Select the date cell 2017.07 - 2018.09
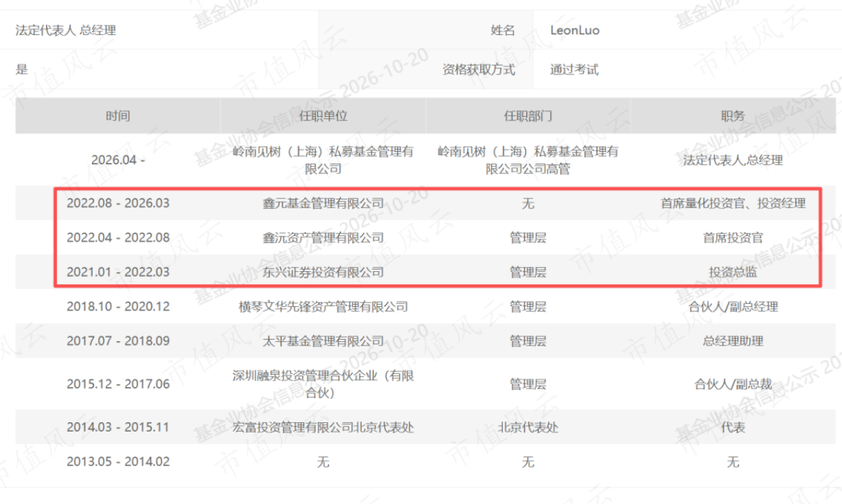Screen dimensions: 842x504 [118, 341]
